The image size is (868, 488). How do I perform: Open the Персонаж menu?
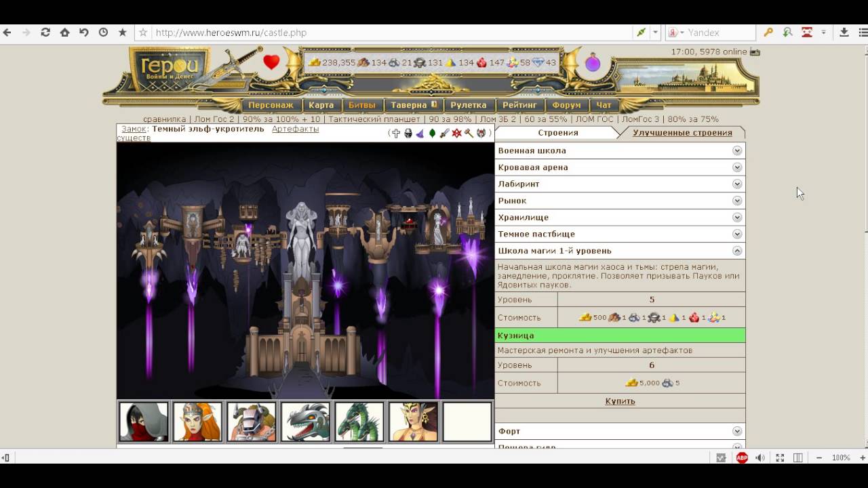271,105
